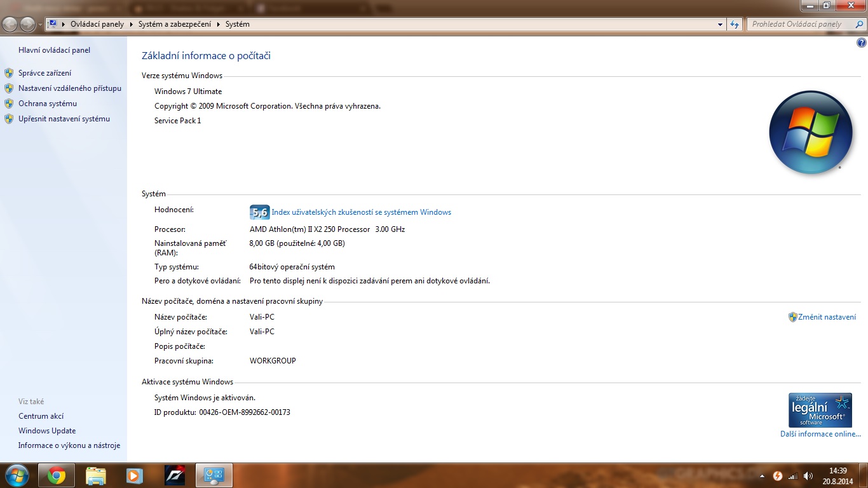Open Index uživatelských zkušeností se systémem Windows

click(x=362, y=212)
